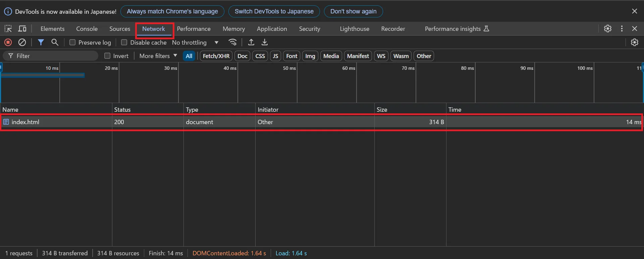Image resolution: width=644 pixels, height=259 pixels.
Task: Close the DevTools panel
Action: point(635,29)
